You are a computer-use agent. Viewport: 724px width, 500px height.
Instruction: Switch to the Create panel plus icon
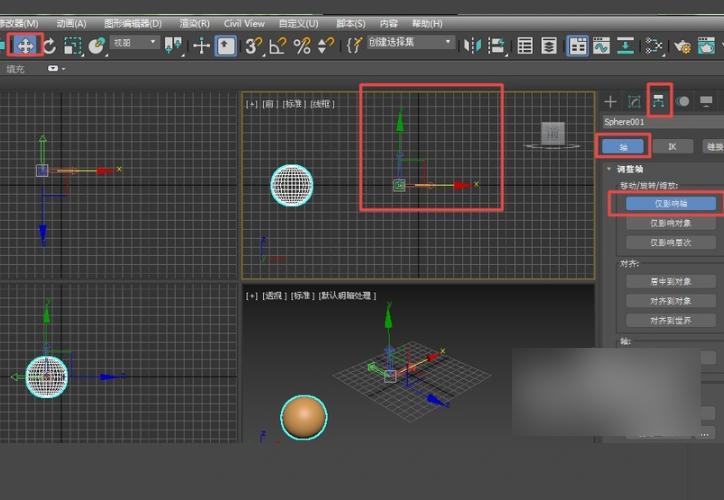[610, 101]
